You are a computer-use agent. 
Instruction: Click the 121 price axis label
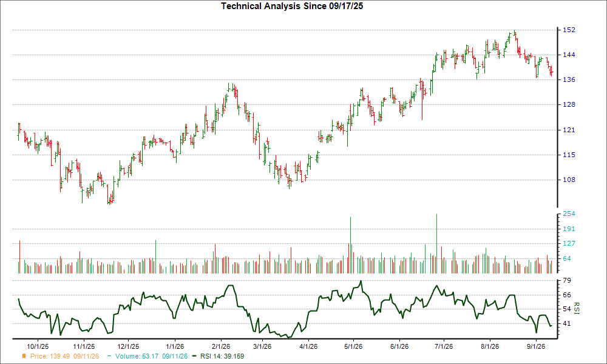[x=569, y=130]
